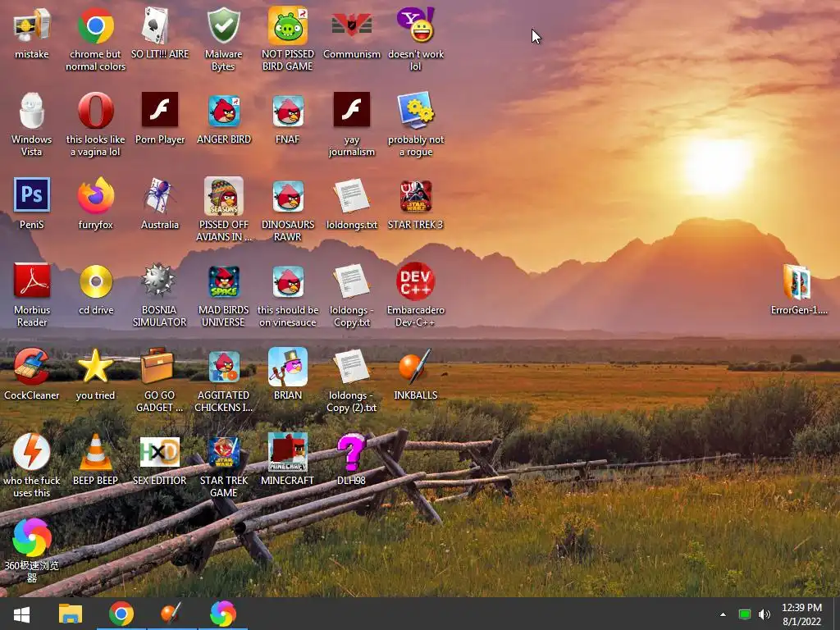
Task: Switch to 360 browser in taskbar
Action: (223, 614)
